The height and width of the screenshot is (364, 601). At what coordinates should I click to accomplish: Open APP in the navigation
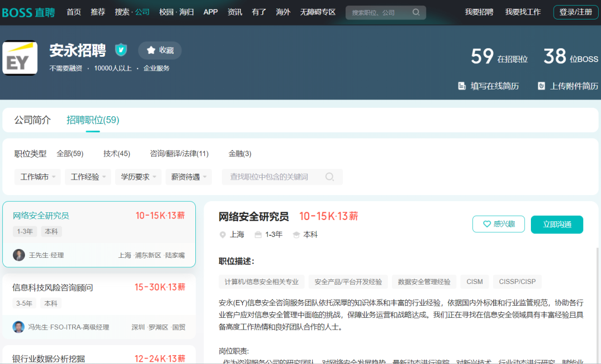[210, 12]
